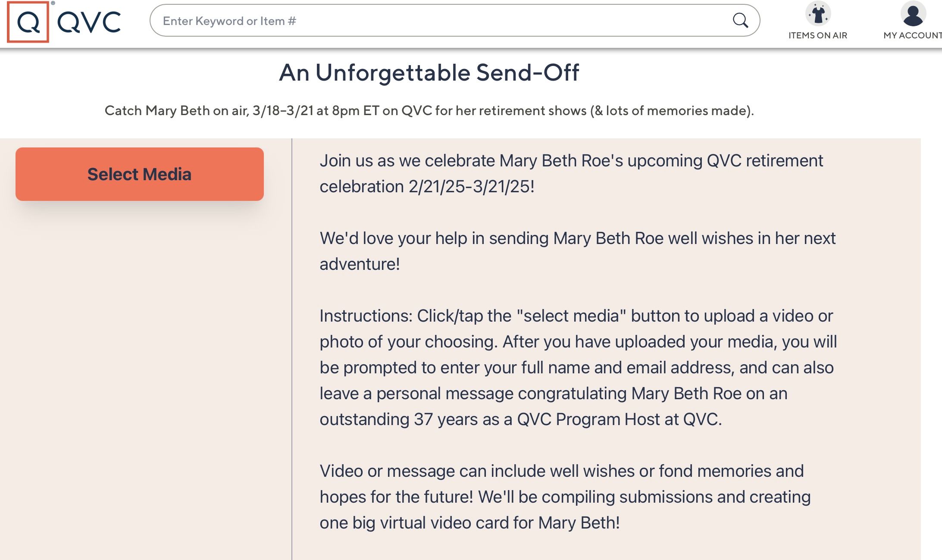Click the vertical divider between the panels
The image size is (942, 560).
(292, 345)
